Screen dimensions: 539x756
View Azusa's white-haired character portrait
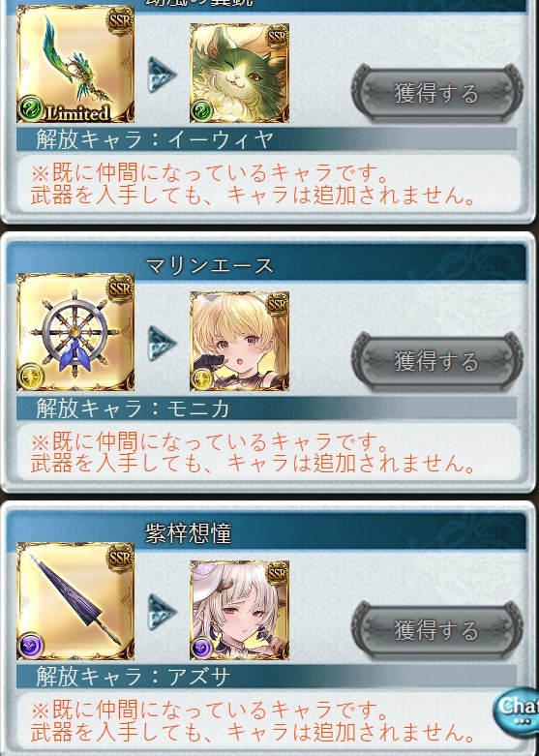pyautogui.click(x=240, y=611)
